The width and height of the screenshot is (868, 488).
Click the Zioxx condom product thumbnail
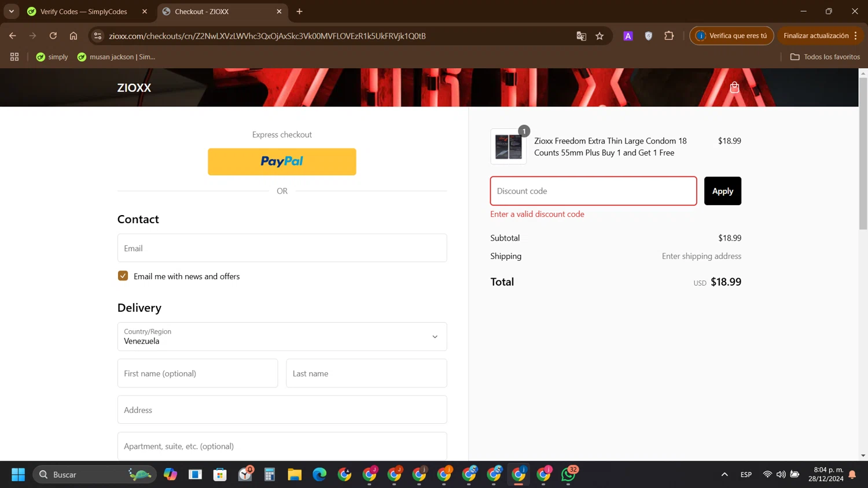(508, 146)
